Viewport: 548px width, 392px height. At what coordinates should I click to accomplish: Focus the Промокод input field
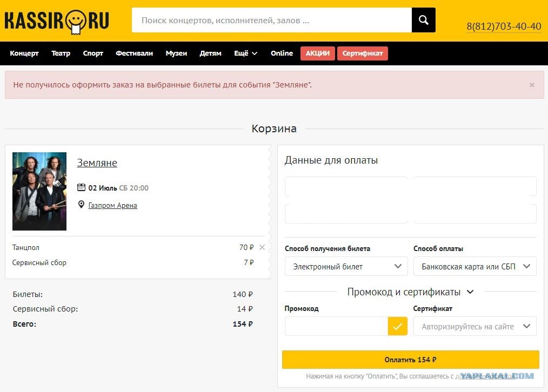point(336,326)
